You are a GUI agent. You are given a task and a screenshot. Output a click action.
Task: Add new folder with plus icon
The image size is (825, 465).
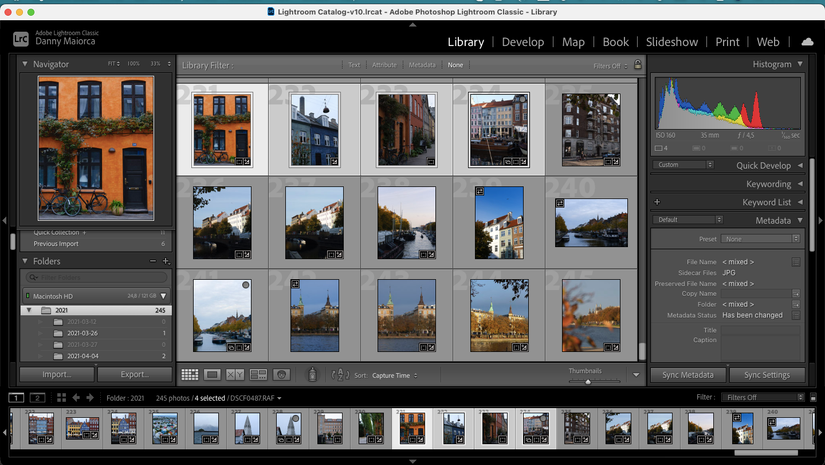(x=166, y=261)
